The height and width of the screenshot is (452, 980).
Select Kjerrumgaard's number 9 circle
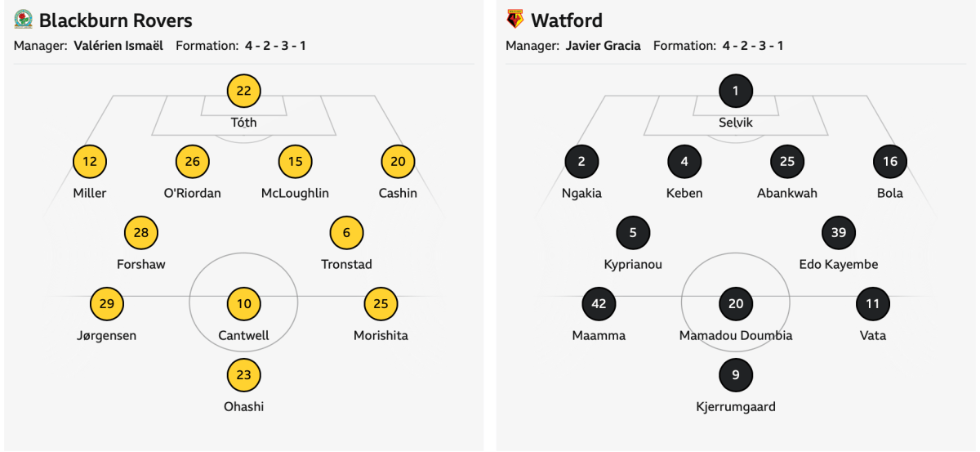point(736,375)
